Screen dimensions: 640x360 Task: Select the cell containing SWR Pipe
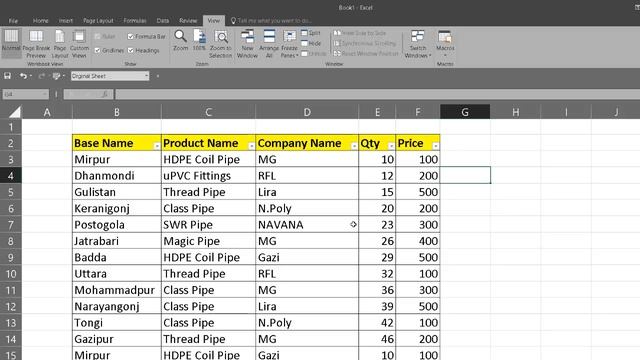(x=208, y=224)
